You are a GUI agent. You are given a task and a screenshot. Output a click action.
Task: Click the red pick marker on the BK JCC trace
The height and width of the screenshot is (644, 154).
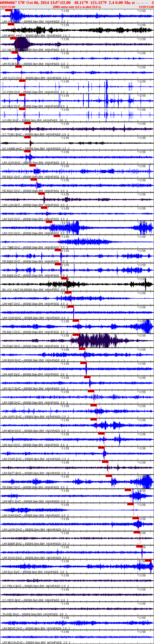[x=64, y=278]
